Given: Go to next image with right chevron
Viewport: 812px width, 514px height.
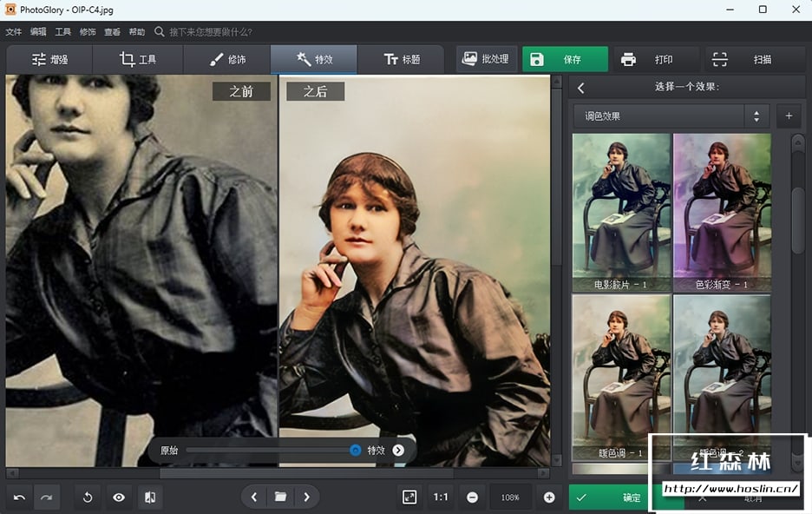Looking at the screenshot, I should [x=306, y=497].
